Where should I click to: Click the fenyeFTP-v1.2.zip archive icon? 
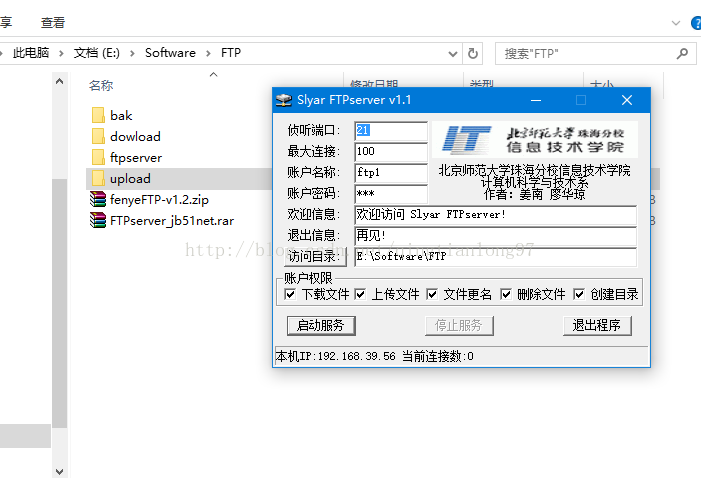(x=98, y=199)
